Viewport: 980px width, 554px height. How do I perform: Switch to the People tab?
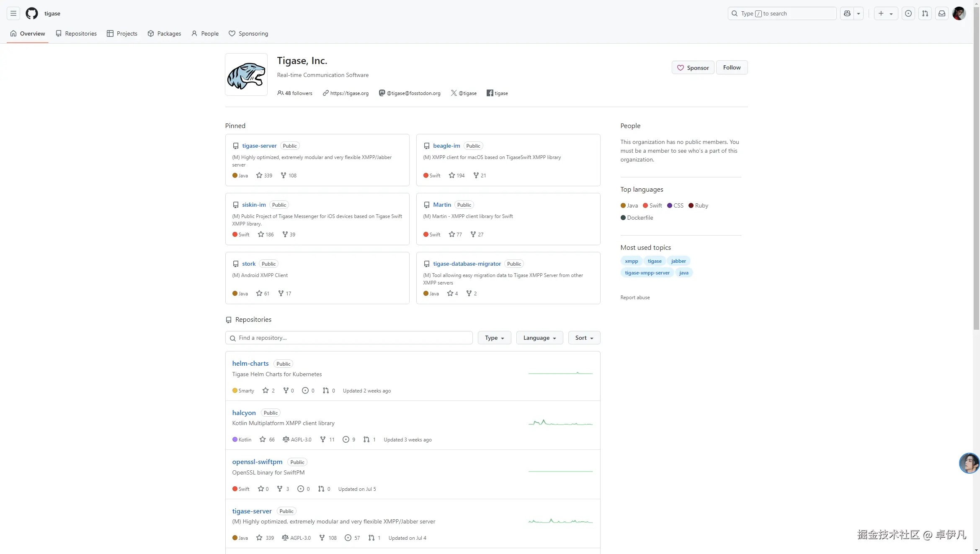(x=205, y=33)
